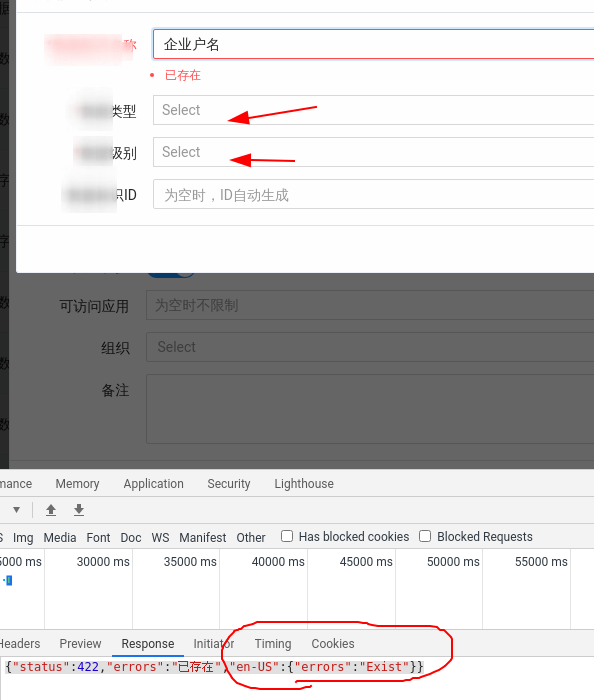Click the 备注 textarea
This screenshot has width=594, height=700.
[370, 409]
